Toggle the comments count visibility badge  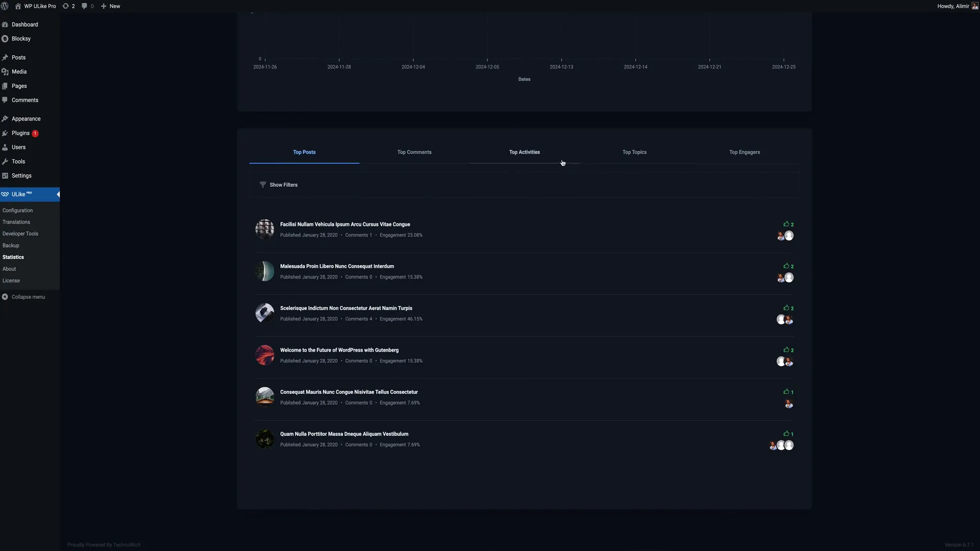click(85, 6)
